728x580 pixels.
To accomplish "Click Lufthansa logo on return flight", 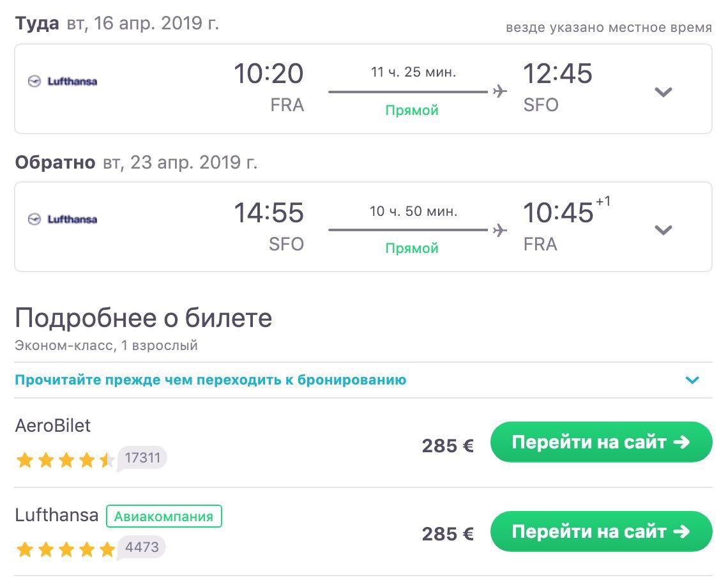I will click(63, 220).
